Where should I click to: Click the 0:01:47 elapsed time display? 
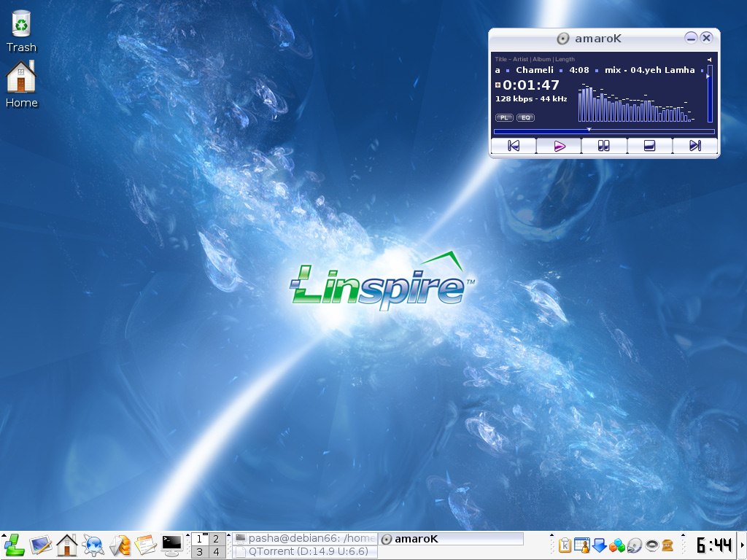click(x=531, y=85)
